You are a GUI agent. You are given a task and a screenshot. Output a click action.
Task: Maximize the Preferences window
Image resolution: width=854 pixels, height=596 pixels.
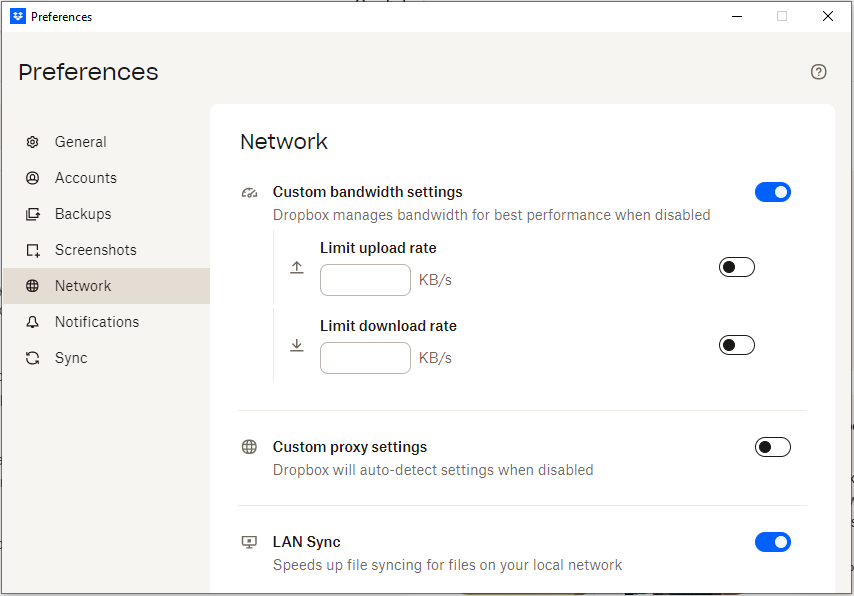pos(782,16)
